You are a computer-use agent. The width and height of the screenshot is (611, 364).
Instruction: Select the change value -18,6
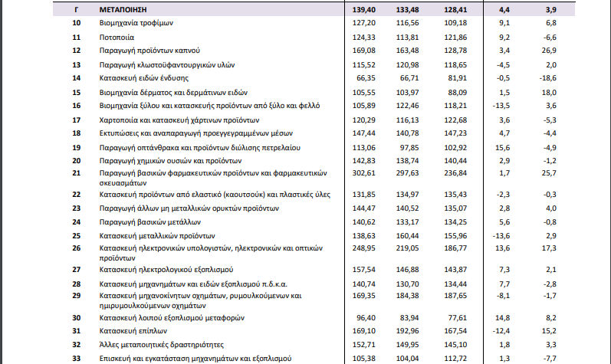point(548,78)
